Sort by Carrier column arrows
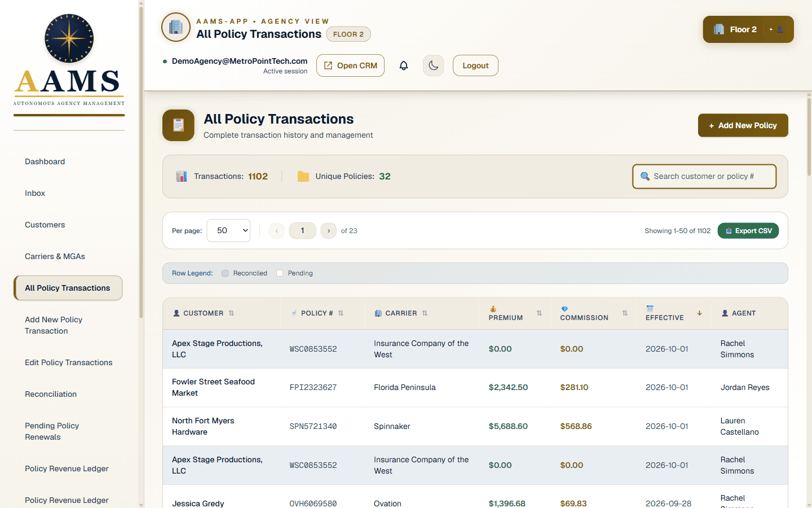The width and height of the screenshot is (812, 508). [425, 313]
